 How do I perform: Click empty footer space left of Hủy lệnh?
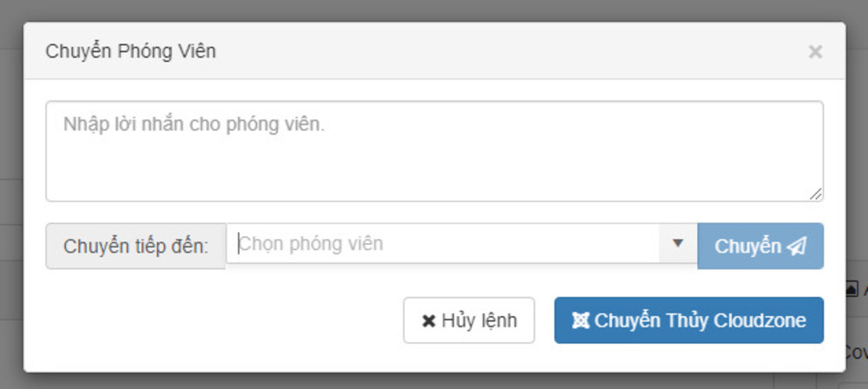point(217,320)
